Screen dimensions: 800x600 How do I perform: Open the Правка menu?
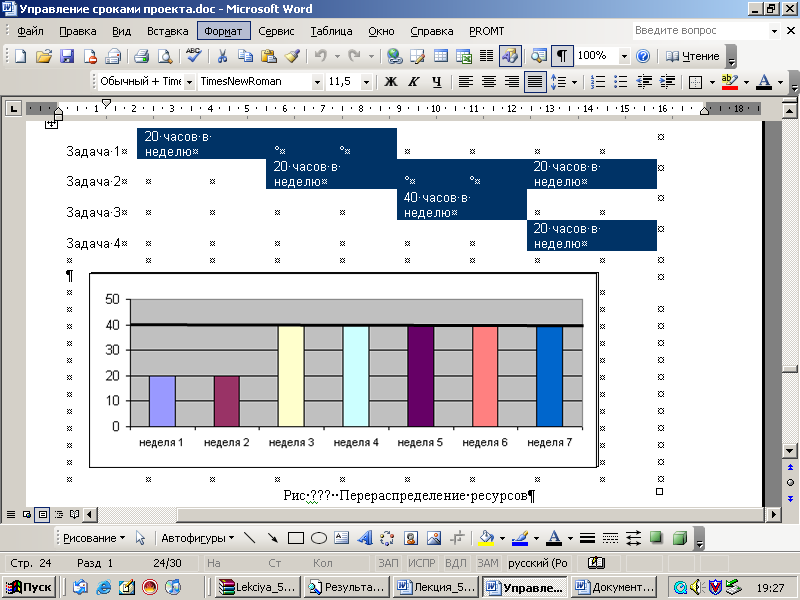coord(78,31)
